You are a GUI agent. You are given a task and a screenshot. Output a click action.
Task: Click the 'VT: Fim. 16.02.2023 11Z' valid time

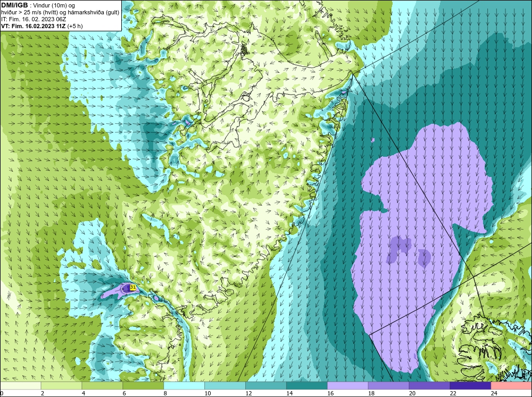pyautogui.click(x=34, y=26)
